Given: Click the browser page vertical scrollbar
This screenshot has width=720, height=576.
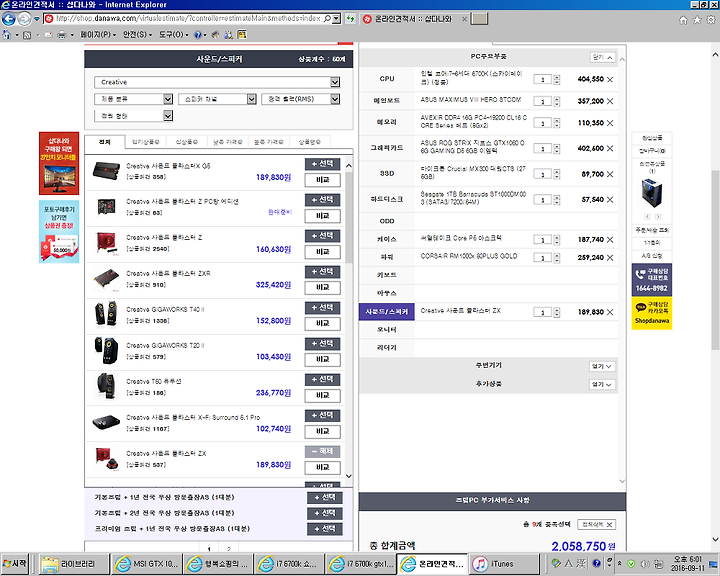Looking at the screenshot, I should 715,260.
